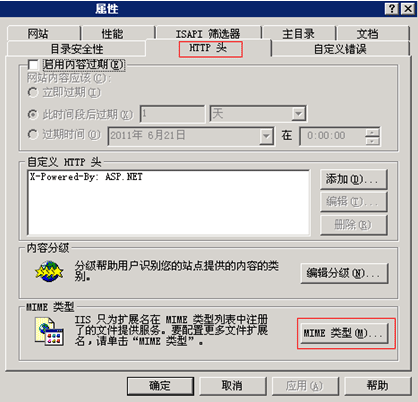This screenshot has width=418, height=402.
Task: Confirm with the 确定 button
Action: point(160,386)
